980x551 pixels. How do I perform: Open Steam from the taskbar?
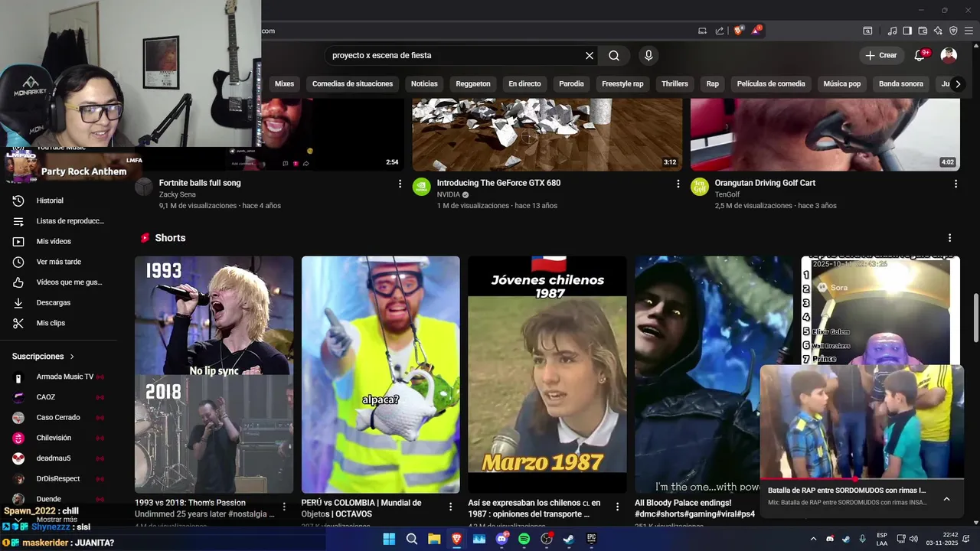[x=569, y=539]
